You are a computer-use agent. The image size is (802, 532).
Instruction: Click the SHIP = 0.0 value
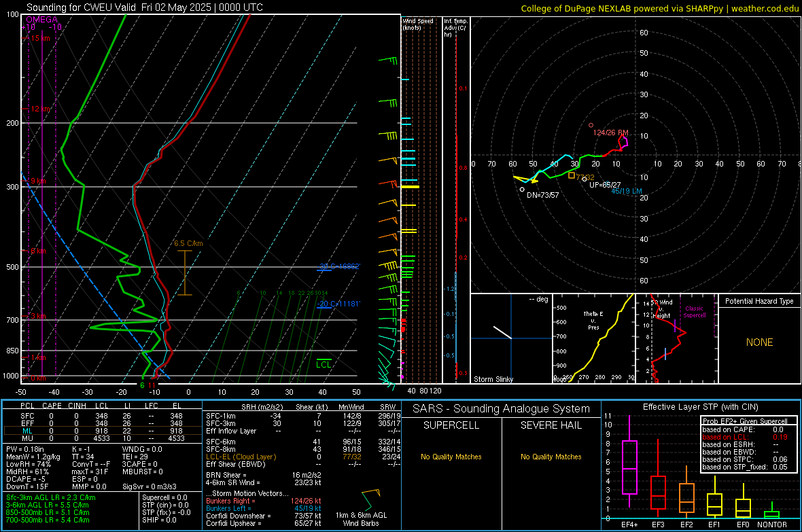tap(159, 520)
